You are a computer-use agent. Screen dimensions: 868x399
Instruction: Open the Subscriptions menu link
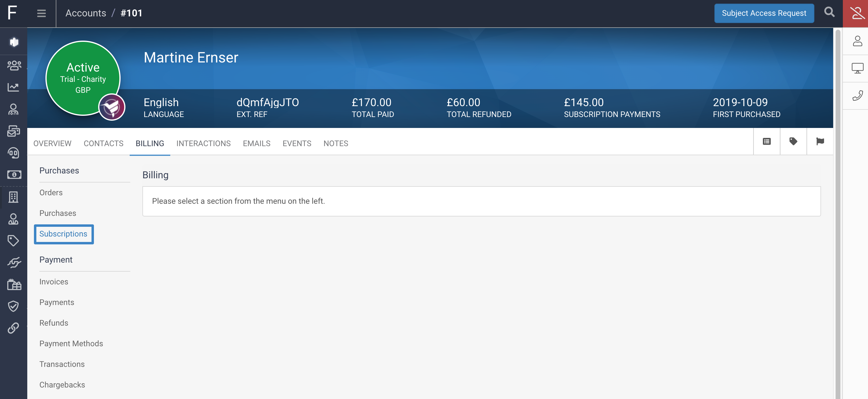(x=63, y=234)
